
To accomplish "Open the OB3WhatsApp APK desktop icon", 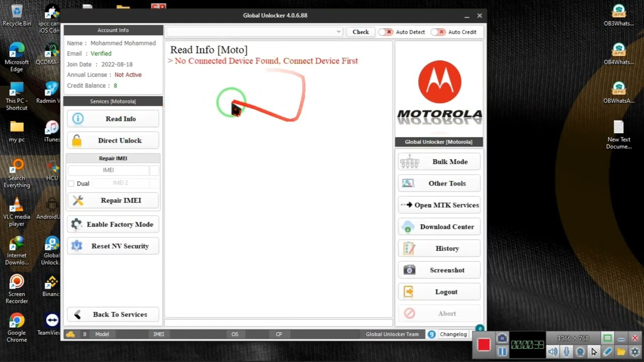I will click(619, 16).
